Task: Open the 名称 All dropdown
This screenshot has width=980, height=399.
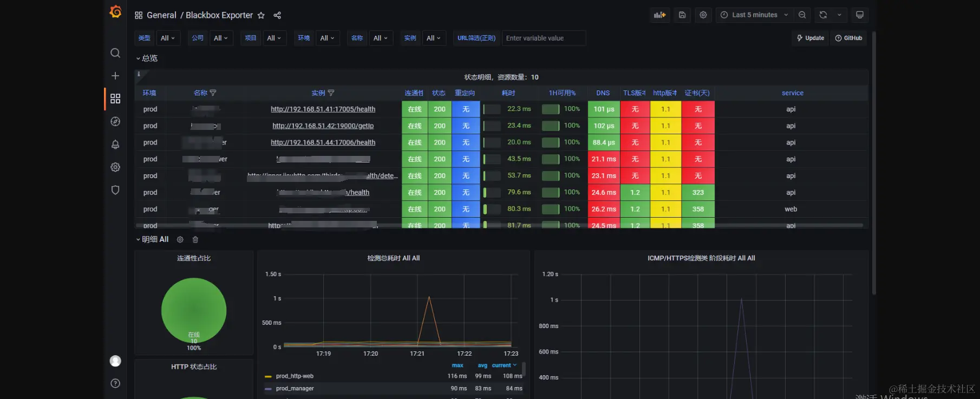Action: click(381, 38)
